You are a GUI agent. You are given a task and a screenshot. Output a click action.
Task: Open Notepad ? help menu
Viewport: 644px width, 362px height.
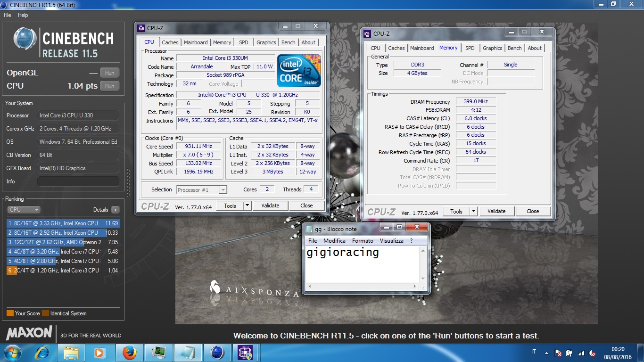tap(411, 241)
